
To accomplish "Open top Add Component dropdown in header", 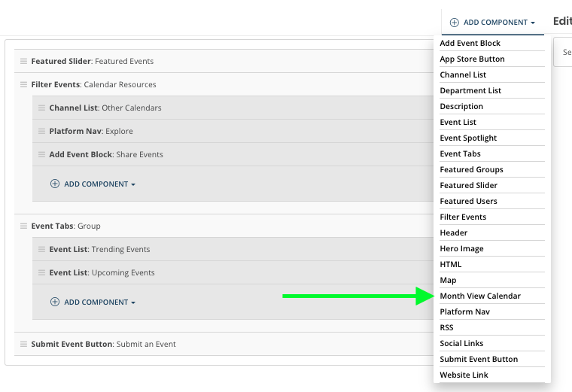I will [x=492, y=23].
